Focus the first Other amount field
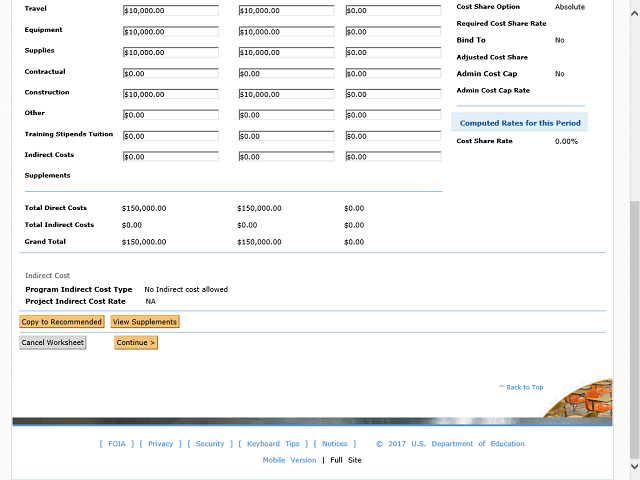 (171, 115)
